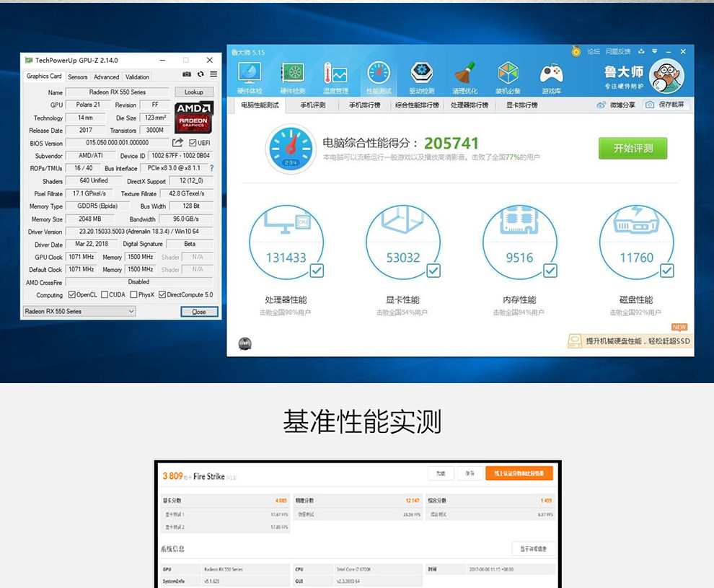Open 硬件体检 hardware checkup in 鲁大师 toolbar
Screen dimensions: 714x588
[250, 79]
